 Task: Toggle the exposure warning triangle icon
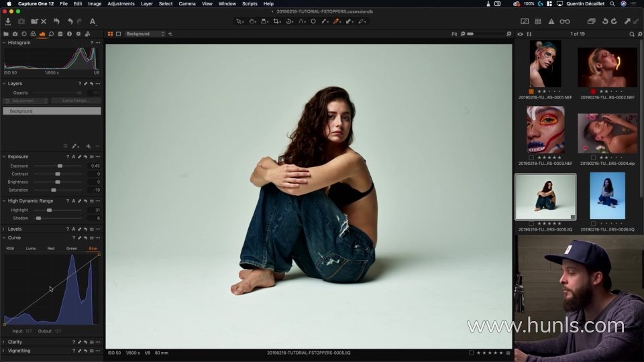click(x=551, y=21)
